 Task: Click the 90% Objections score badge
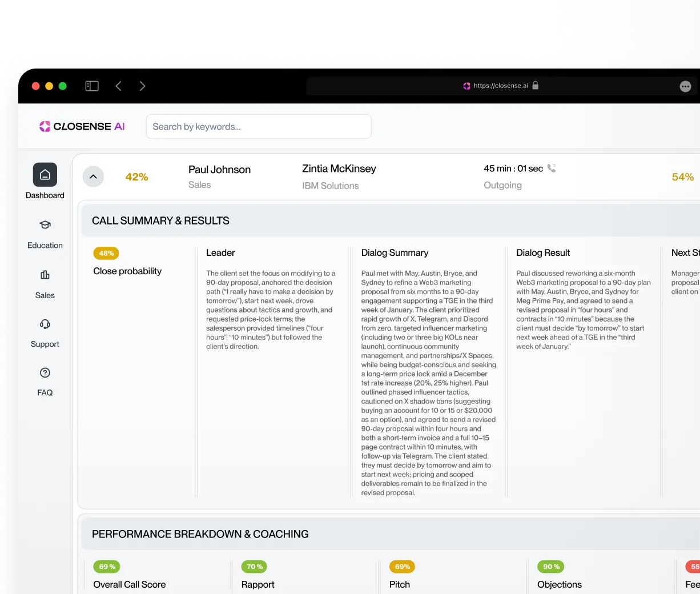[551, 567]
